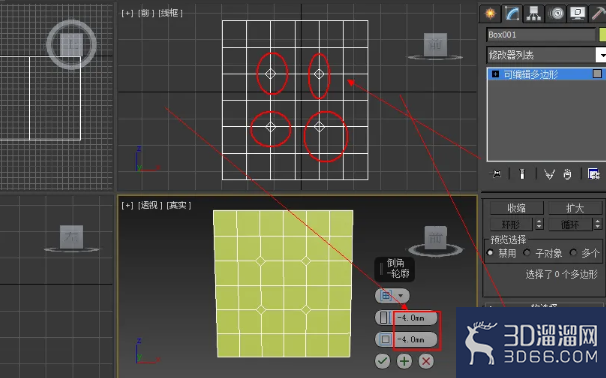This screenshot has height=378, width=606.
Task: Open the [+] menu in front viewport
Action: [127, 13]
